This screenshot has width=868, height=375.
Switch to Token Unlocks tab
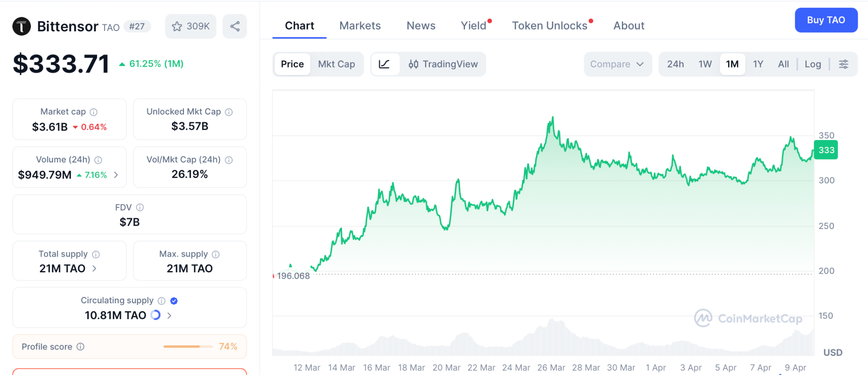tap(549, 26)
